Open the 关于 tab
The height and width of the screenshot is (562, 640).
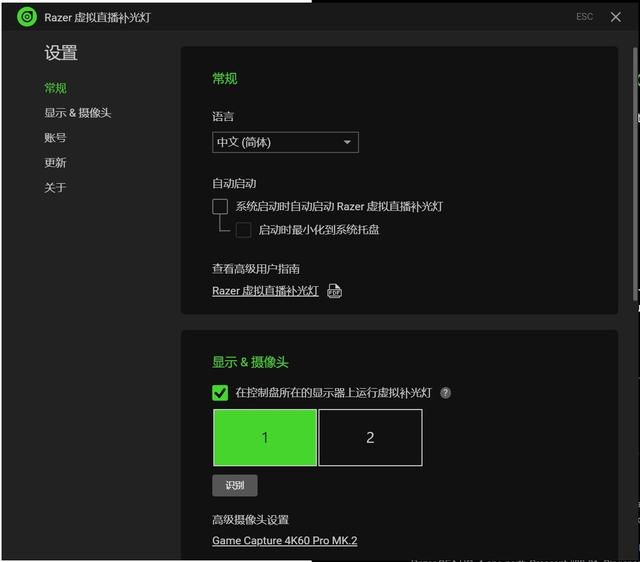click(55, 187)
